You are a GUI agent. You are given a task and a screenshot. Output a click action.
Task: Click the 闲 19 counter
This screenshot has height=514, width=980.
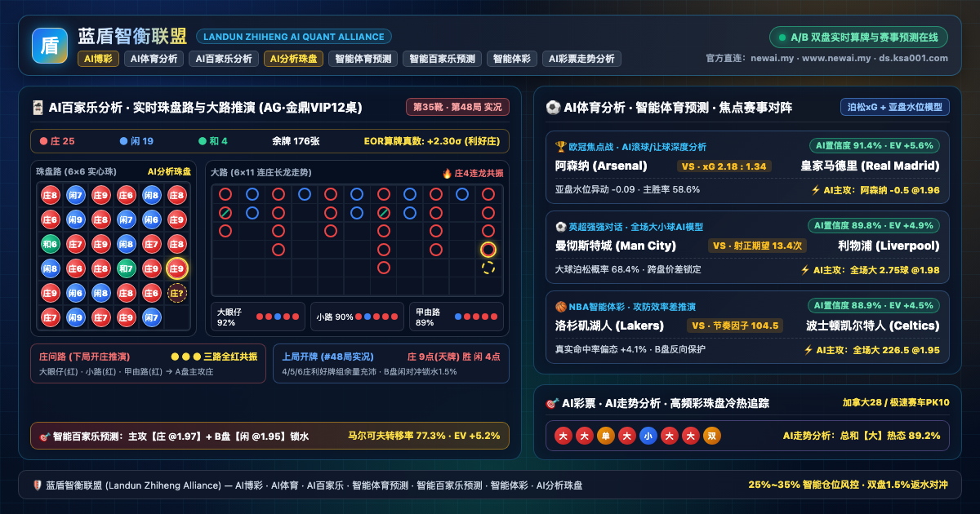click(x=136, y=141)
